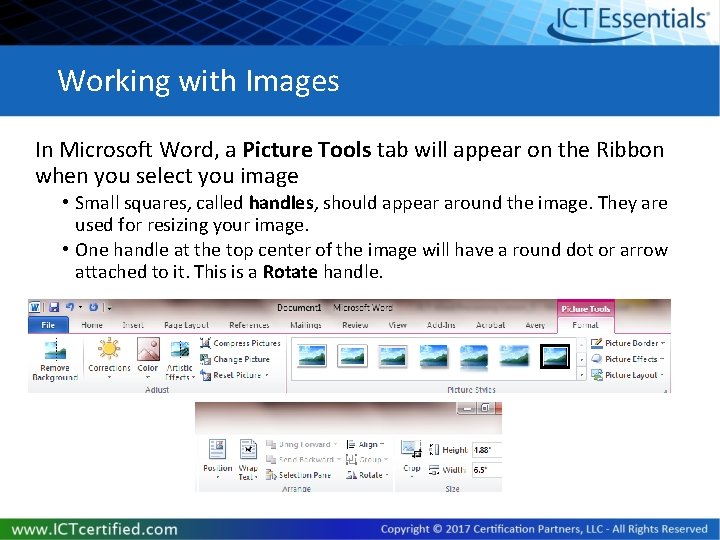Click the www.ICTcertified.com link in the footer
The height and width of the screenshot is (540, 720).
[x=95, y=529]
